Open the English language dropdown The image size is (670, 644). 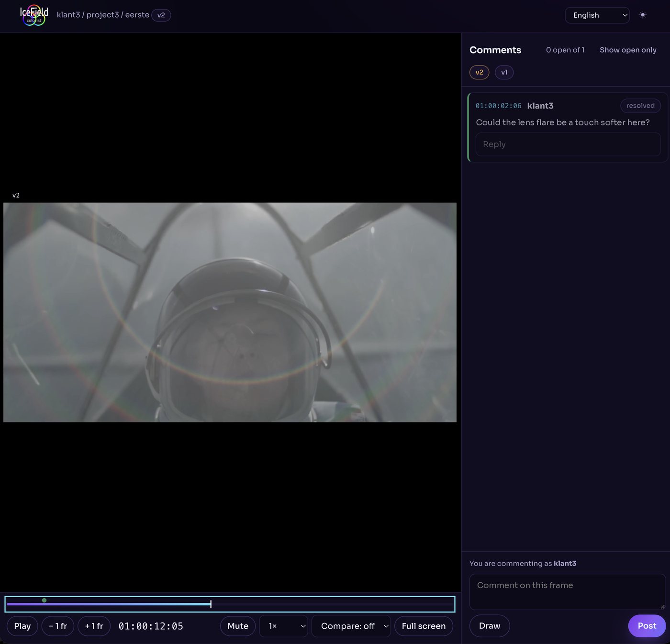[597, 15]
